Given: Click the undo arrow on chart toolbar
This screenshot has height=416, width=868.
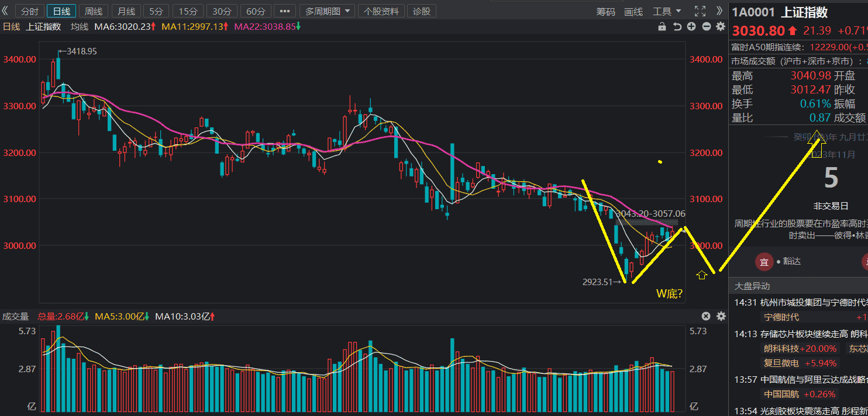Looking at the screenshot, I should click(677, 26).
